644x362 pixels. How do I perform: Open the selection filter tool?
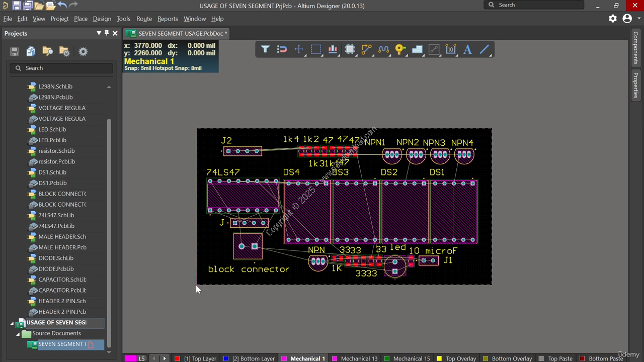(265, 49)
